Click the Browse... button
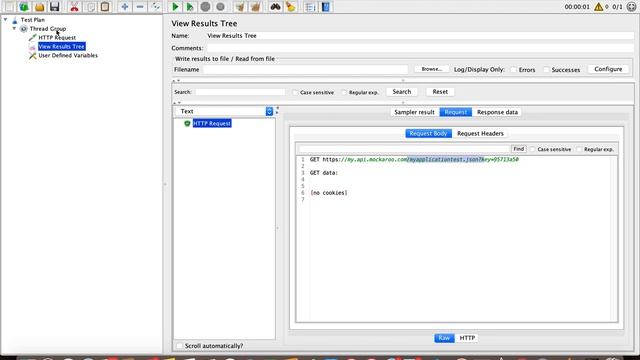Viewport: 640px width, 360px height. point(432,69)
